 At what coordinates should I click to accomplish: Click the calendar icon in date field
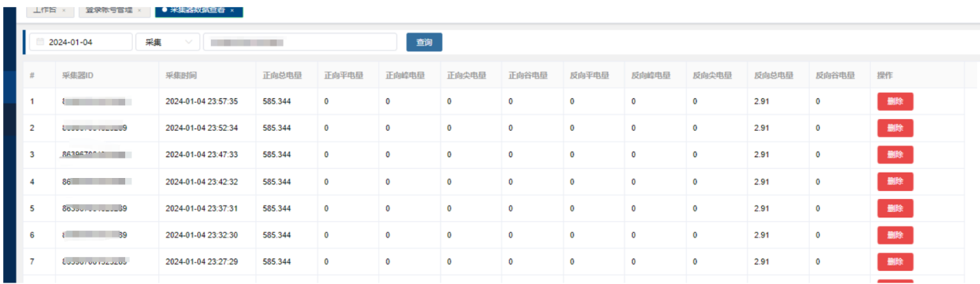(40, 43)
